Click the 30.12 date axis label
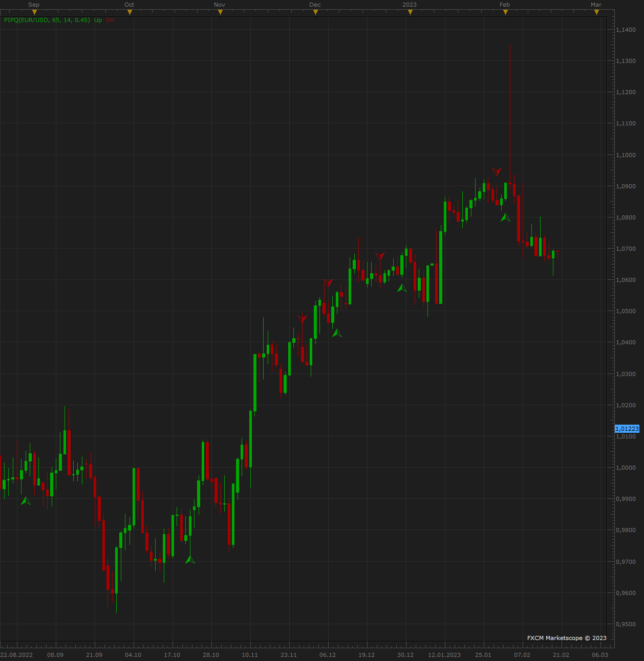 click(405, 655)
